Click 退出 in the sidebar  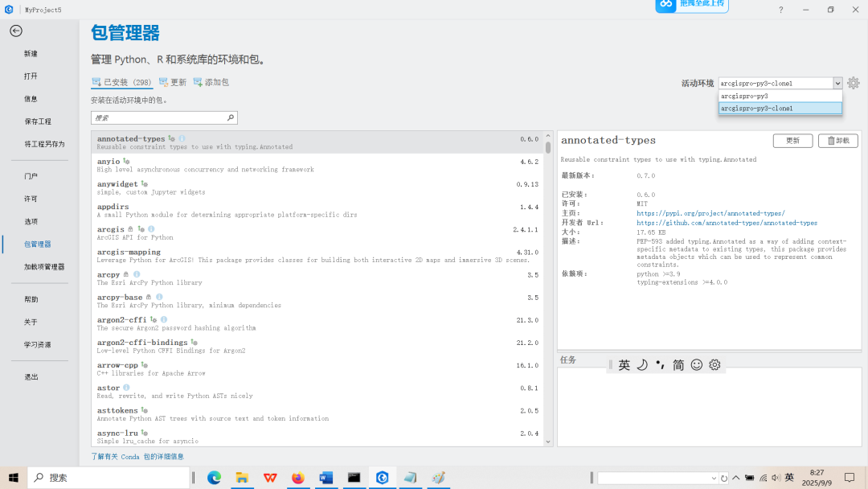pyautogui.click(x=31, y=377)
